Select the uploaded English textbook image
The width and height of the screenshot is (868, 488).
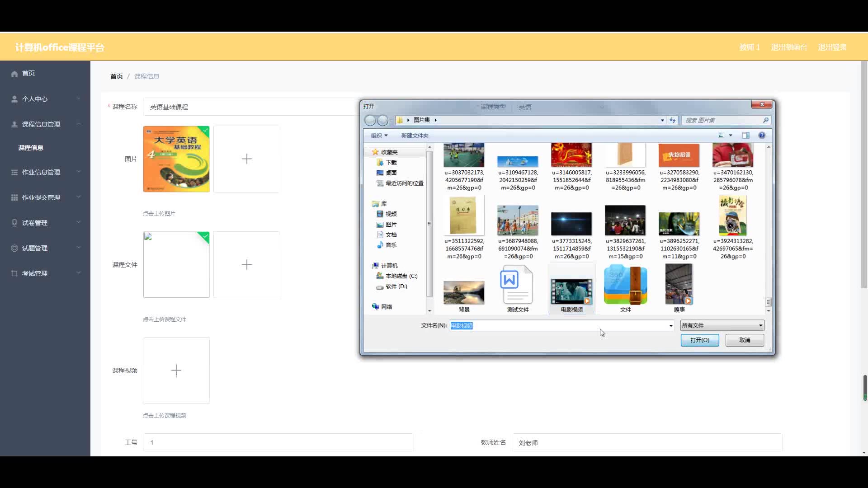point(176,159)
